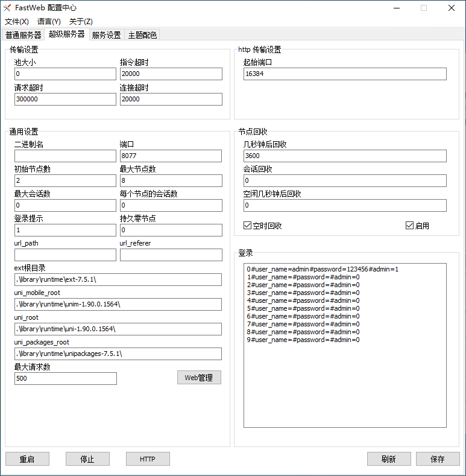
Task: Open the 语言(Y) menu
Action: [49, 22]
